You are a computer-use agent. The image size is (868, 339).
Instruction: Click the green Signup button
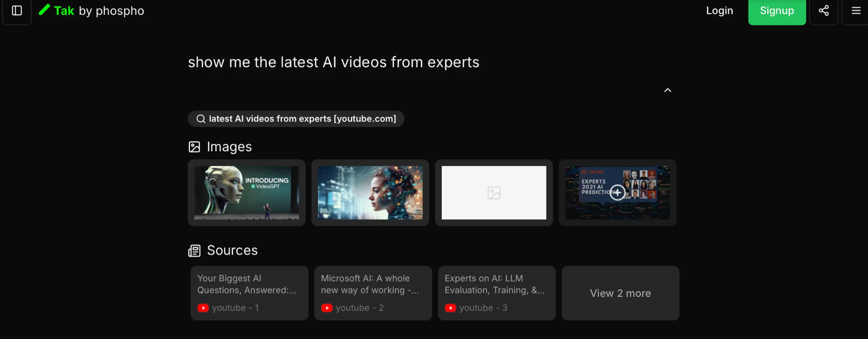pos(777,11)
